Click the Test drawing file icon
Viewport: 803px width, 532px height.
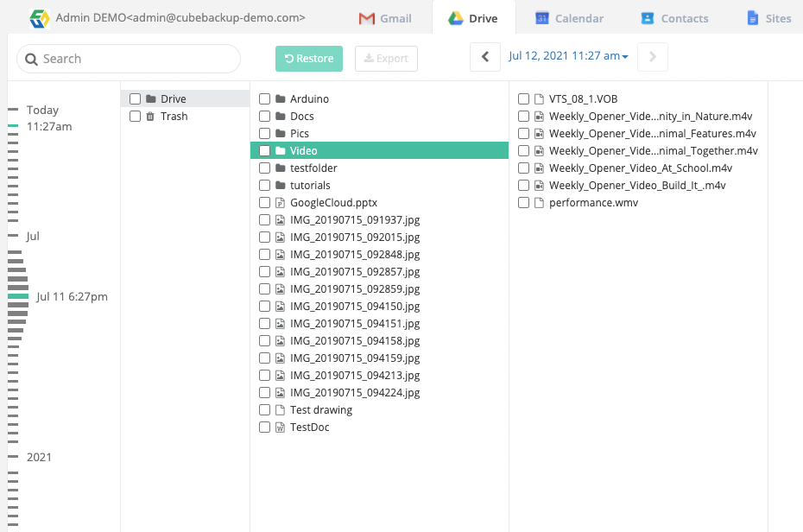(x=280, y=409)
